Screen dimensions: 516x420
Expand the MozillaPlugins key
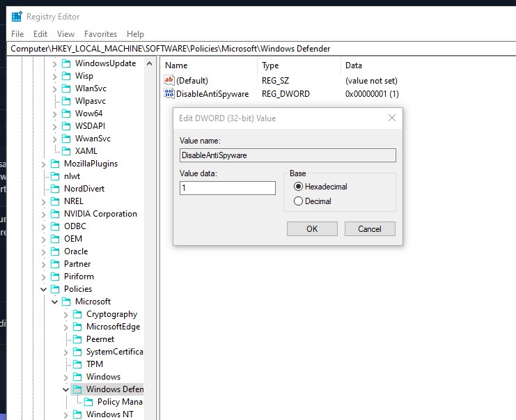tap(43, 164)
